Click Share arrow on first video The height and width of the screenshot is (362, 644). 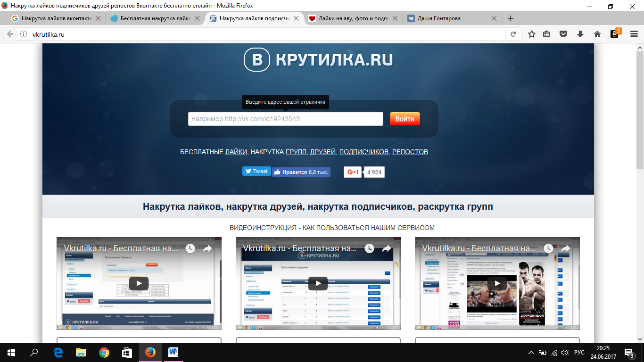(x=207, y=248)
